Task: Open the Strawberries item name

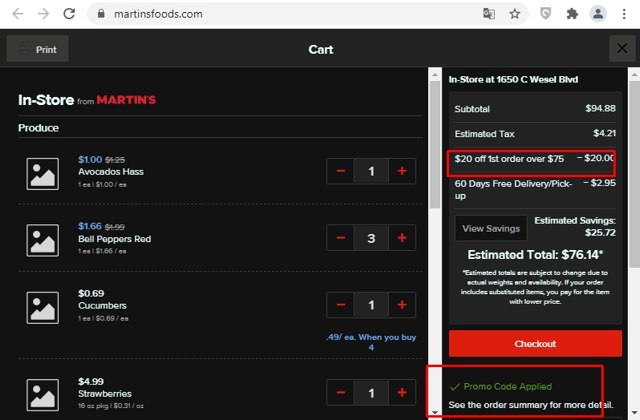Action: 104,394
